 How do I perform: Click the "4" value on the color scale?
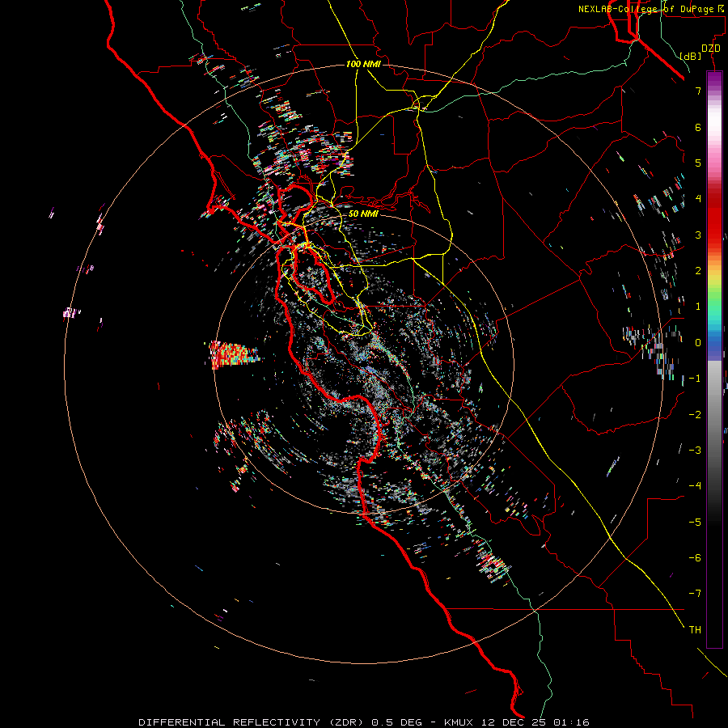tap(698, 199)
